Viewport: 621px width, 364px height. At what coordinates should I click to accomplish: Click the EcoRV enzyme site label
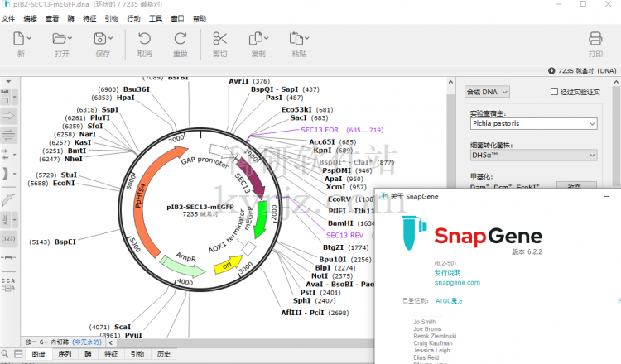click(x=339, y=199)
